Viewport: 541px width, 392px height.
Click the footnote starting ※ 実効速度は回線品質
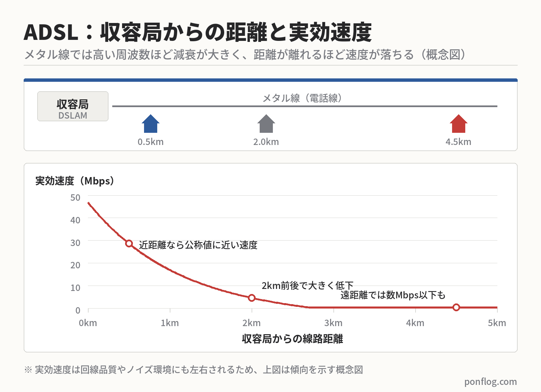pyautogui.click(x=194, y=370)
